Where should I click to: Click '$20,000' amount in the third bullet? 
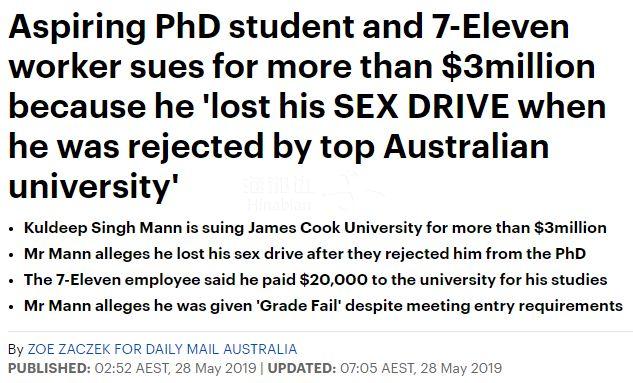(x=333, y=280)
